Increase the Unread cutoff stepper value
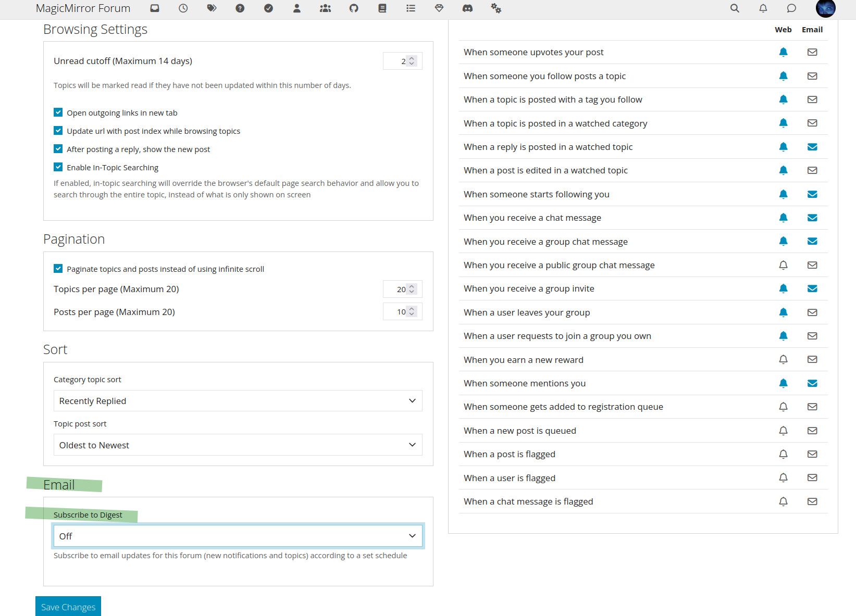Viewport: 856px width, 616px height. 412,58
